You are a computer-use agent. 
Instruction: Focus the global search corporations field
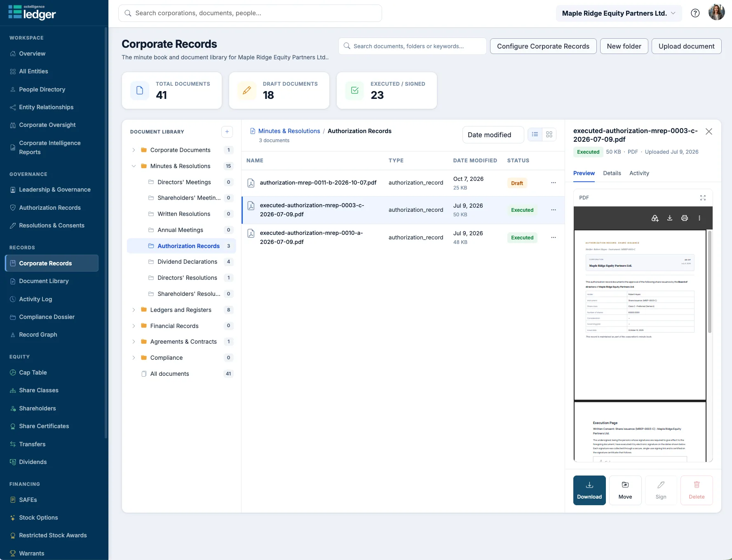[x=250, y=13]
